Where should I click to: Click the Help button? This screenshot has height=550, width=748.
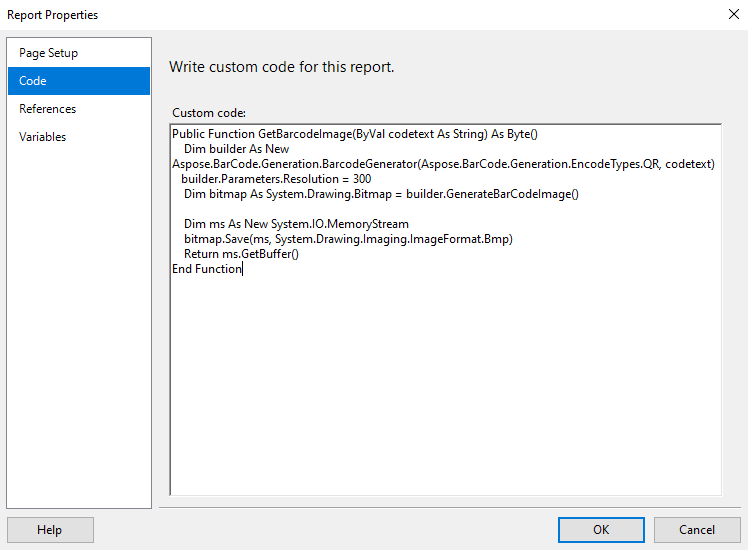click(x=50, y=530)
